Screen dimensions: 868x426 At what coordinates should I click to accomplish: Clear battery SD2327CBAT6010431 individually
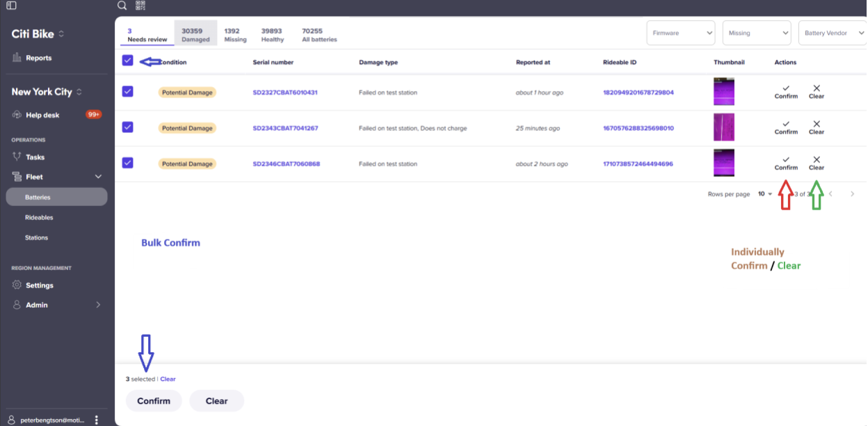tap(817, 92)
